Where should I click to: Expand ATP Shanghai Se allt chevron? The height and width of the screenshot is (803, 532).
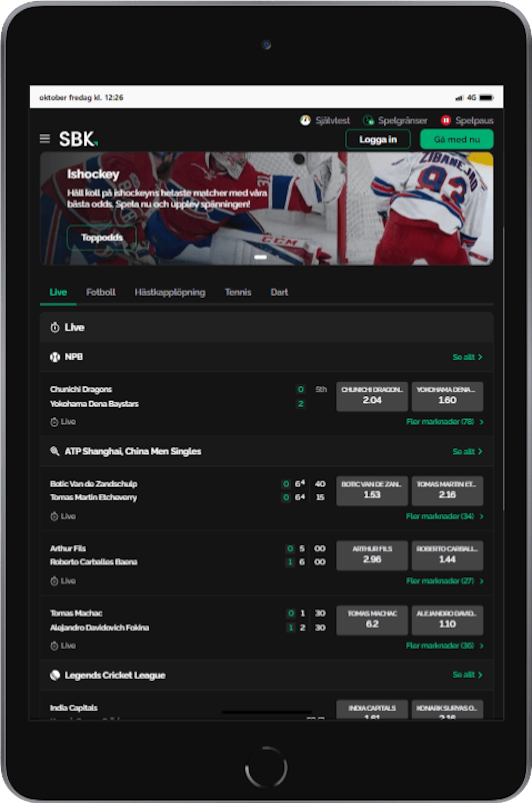[480, 451]
